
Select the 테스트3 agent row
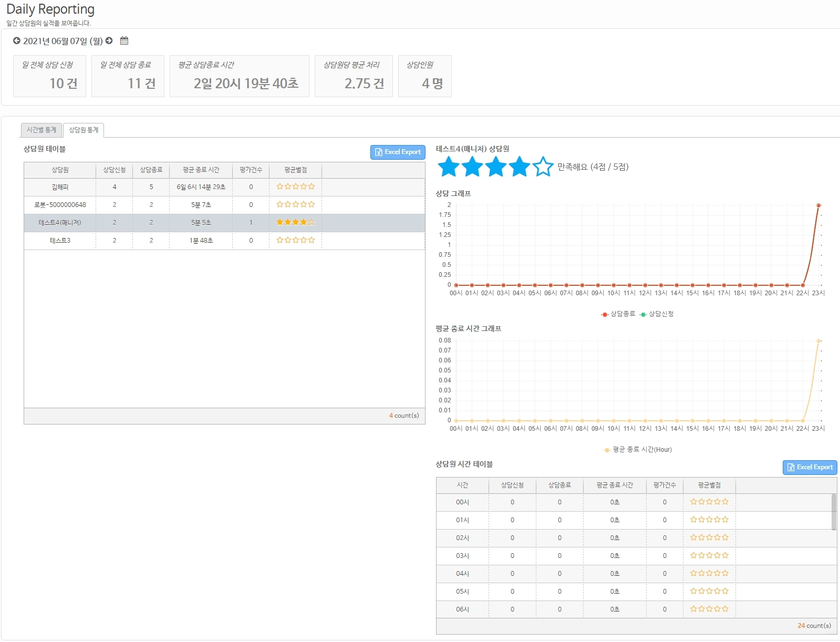(x=224, y=241)
